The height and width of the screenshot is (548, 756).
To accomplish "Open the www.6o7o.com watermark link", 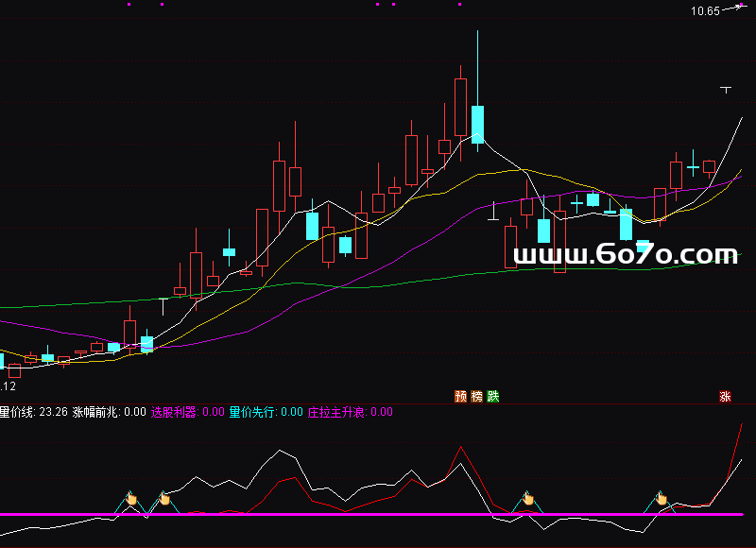I will click(x=625, y=253).
